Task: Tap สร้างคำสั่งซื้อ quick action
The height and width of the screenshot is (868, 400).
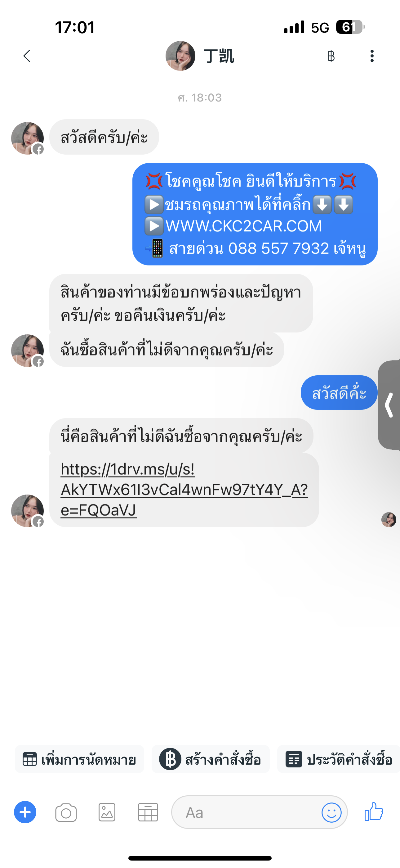Action: coord(211,759)
